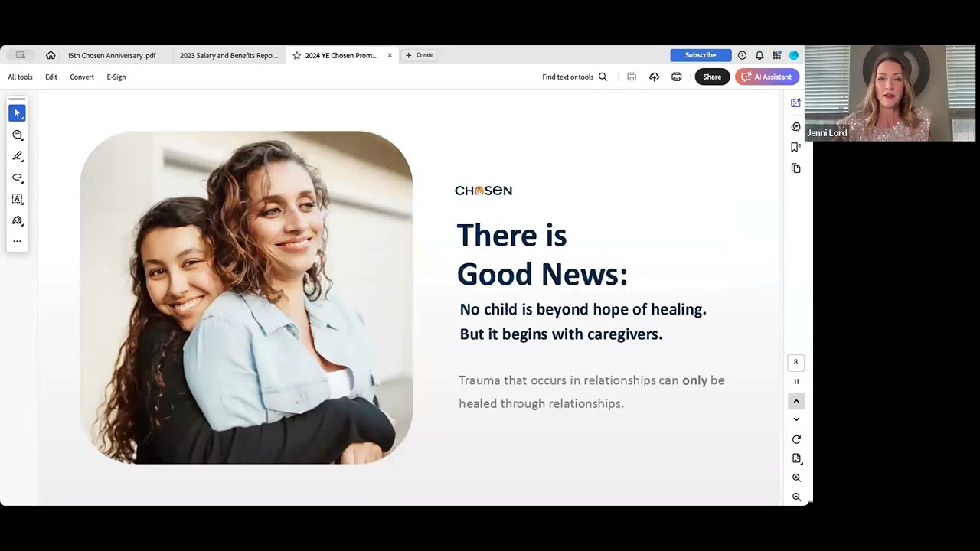Choose the Add text box tool

(x=17, y=199)
